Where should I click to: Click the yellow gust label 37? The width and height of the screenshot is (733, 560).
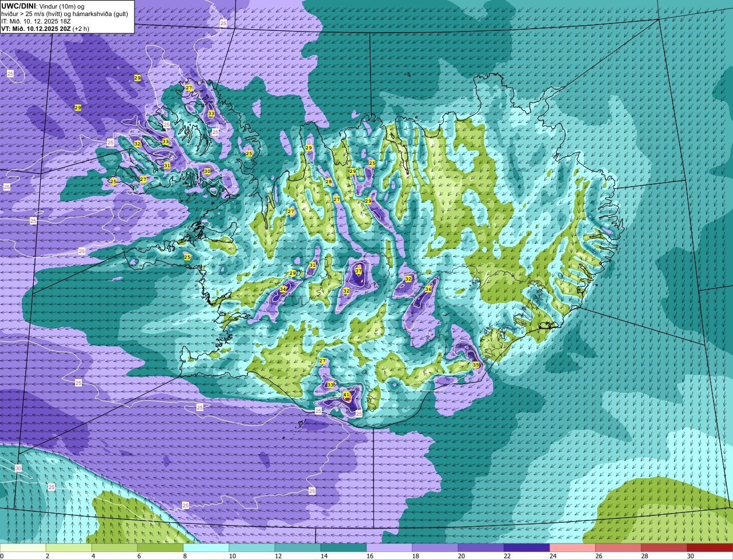[358, 271]
